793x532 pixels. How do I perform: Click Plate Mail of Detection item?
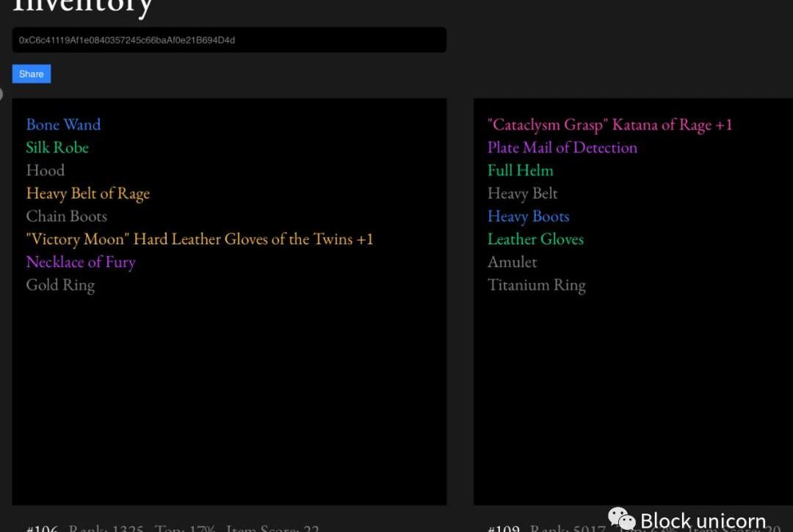click(x=562, y=147)
